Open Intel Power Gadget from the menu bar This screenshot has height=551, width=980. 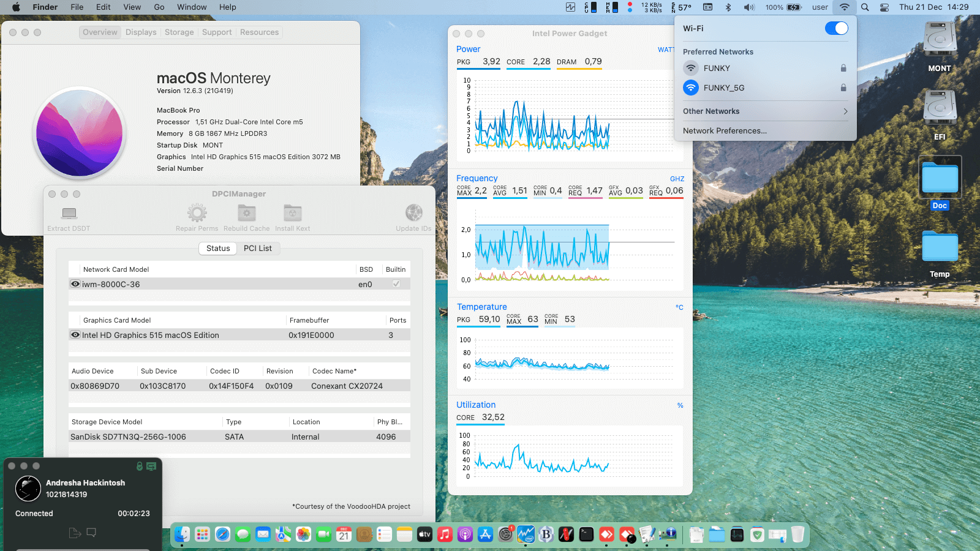tap(569, 7)
